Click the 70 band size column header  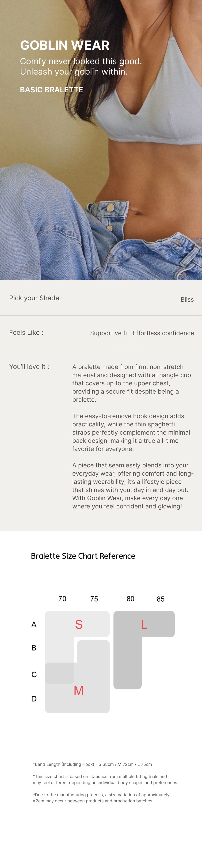(x=62, y=599)
